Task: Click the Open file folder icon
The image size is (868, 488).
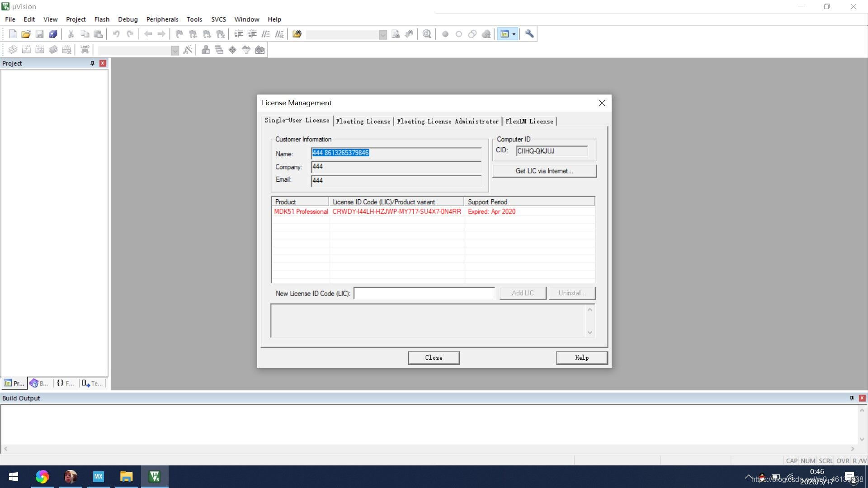Action: point(26,34)
